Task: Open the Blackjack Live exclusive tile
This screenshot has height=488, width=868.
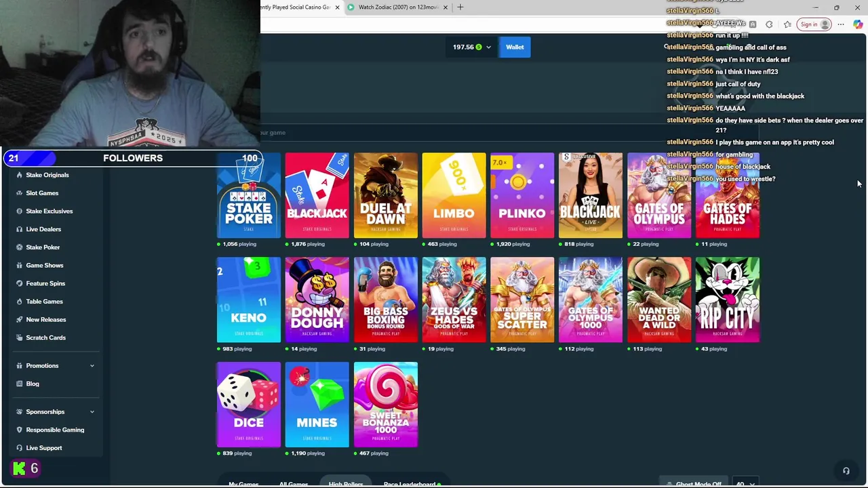Action: click(591, 196)
